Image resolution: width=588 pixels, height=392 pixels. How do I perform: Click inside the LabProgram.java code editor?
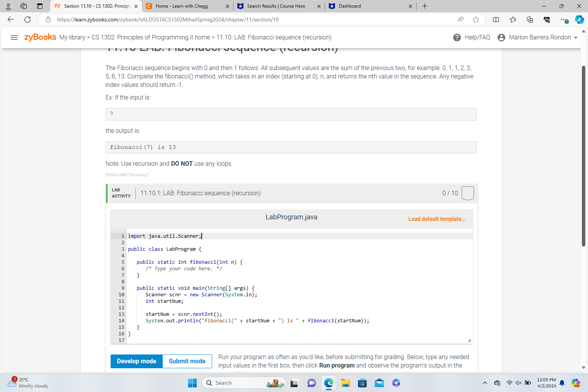(268, 287)
